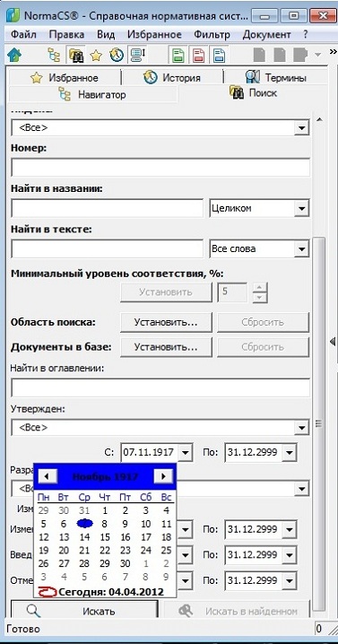Select November 15 in the calendar
Image resolution: width=338 pixels, height=644 pixels.
coord(105,537)
